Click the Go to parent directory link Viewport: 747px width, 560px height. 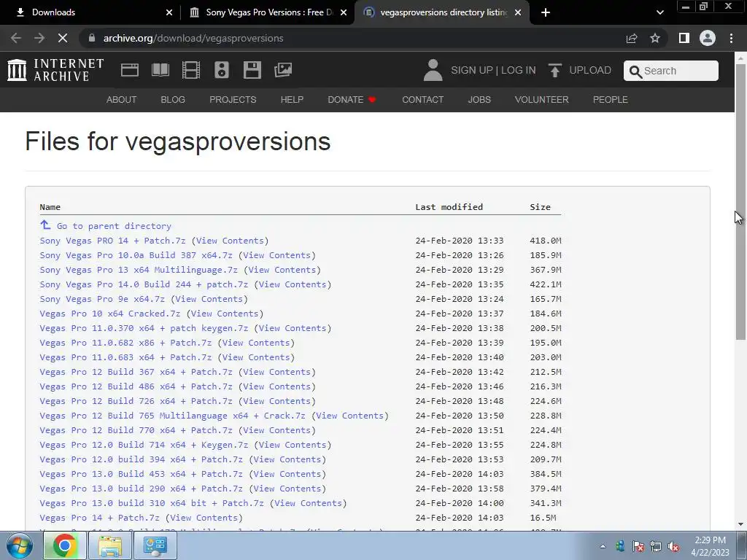[114, 226]
